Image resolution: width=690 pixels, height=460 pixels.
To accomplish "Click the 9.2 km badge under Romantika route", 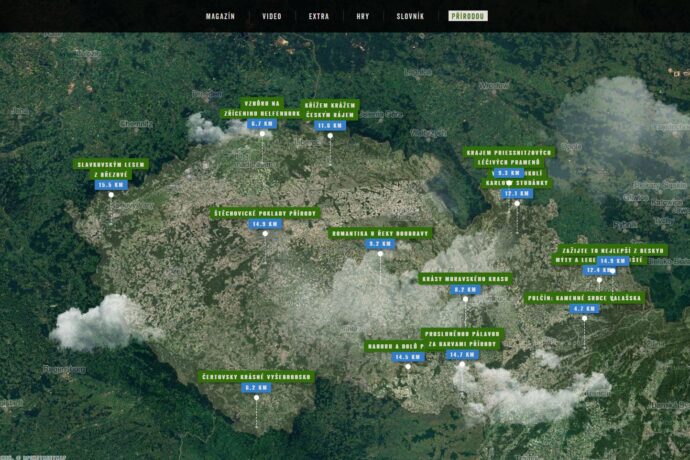I will (x=380, y=243).
